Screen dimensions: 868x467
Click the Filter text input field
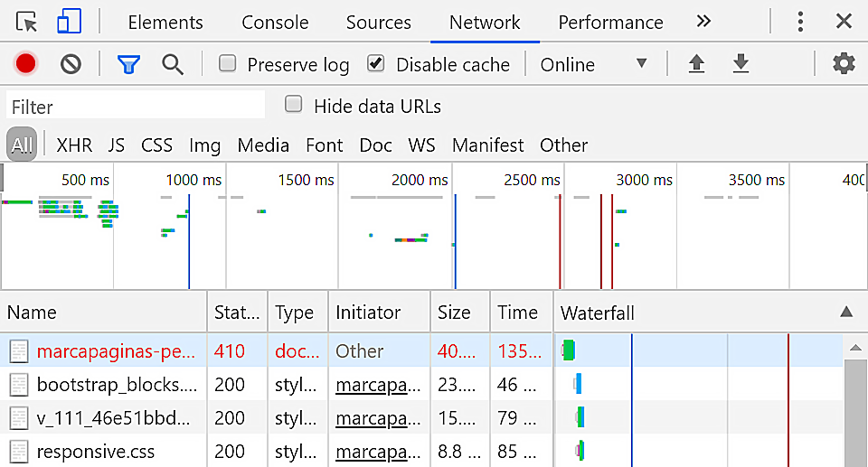[x=136, y=107]
